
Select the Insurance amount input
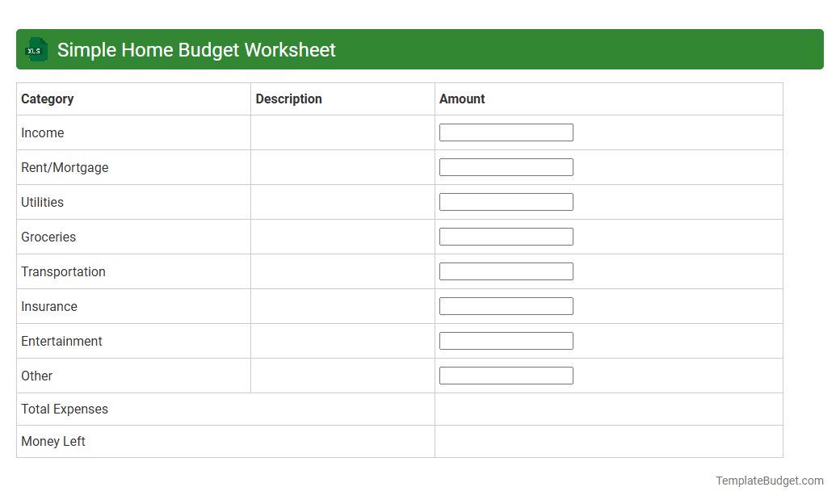tap(506, 305)
